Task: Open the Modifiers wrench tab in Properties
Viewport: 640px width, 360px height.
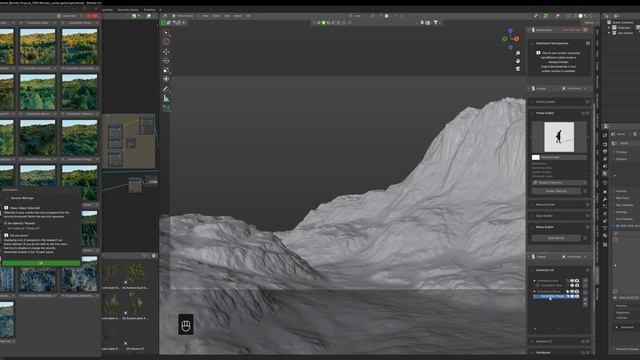Action: click(605, 199)
